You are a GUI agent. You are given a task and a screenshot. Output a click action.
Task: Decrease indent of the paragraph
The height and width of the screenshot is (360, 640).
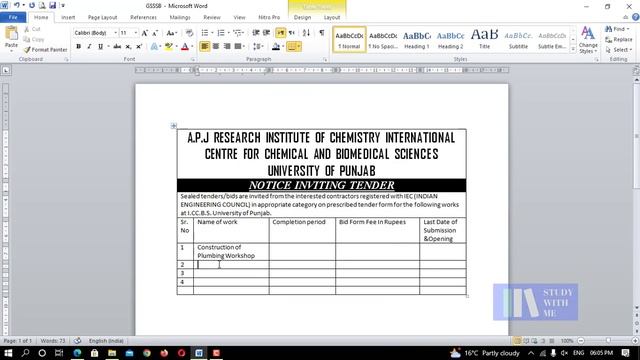click(256, 33)
